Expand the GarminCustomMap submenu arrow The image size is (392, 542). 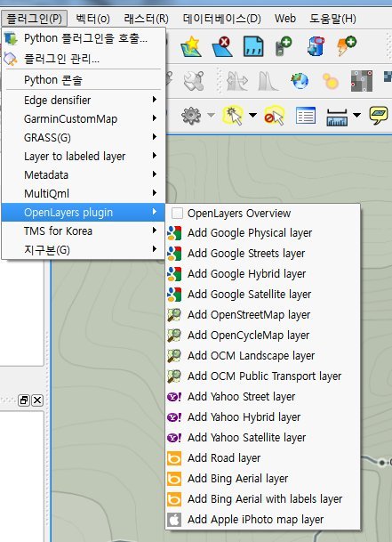(x=155, y=118)
